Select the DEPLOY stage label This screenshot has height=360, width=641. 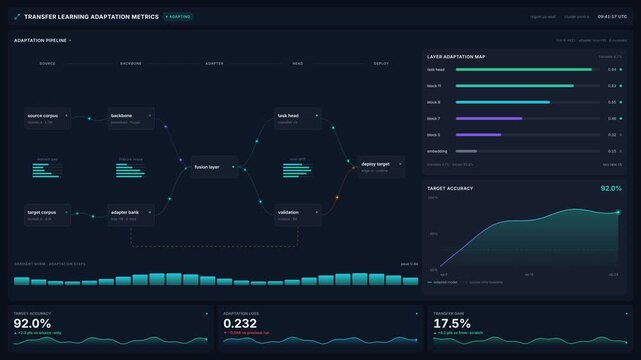point(381,63)
